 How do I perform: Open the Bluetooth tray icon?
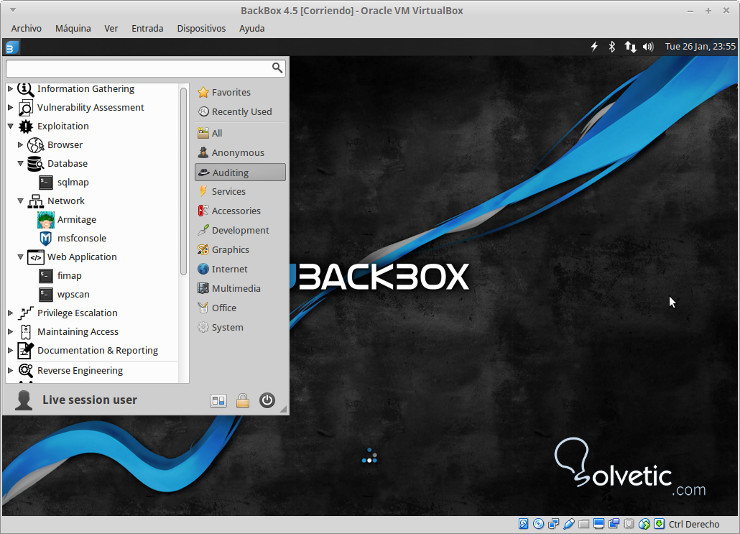pyautogui.click(x=612, y=46)
